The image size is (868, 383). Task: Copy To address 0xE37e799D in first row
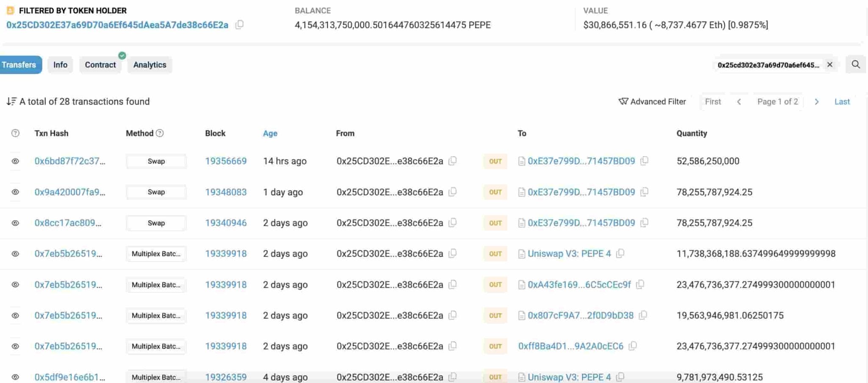[644, 161]
